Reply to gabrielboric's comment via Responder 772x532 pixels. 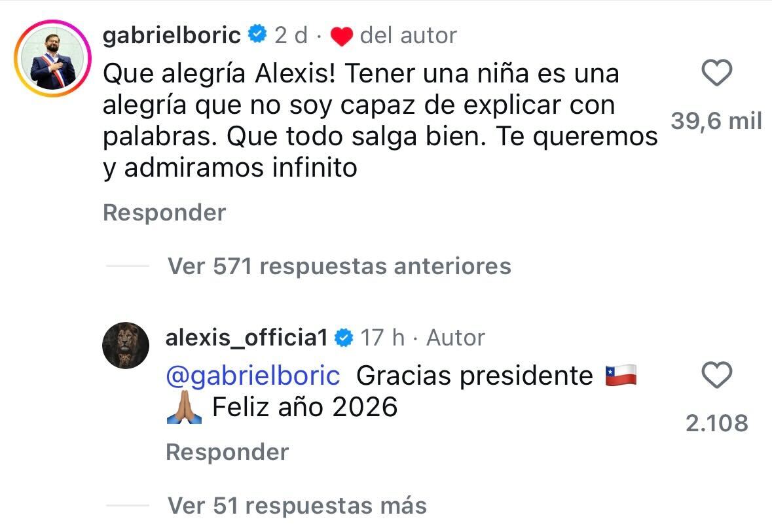coord(164,213)
